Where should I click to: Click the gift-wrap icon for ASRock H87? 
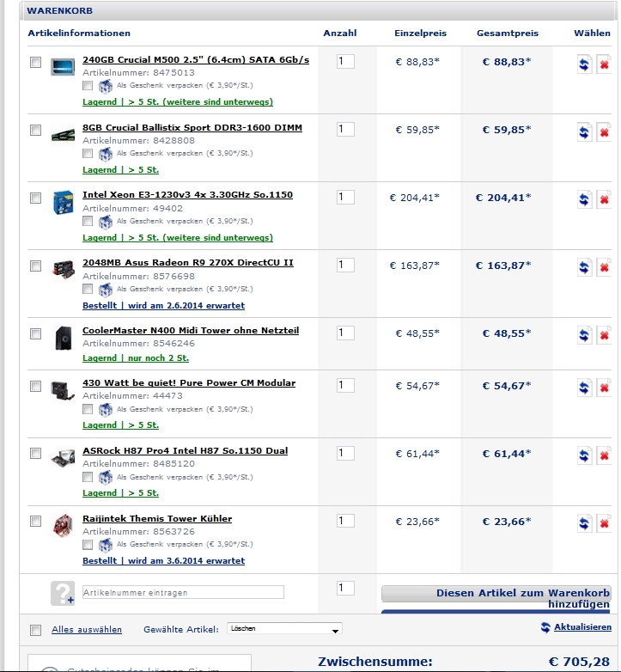(106, 478)
